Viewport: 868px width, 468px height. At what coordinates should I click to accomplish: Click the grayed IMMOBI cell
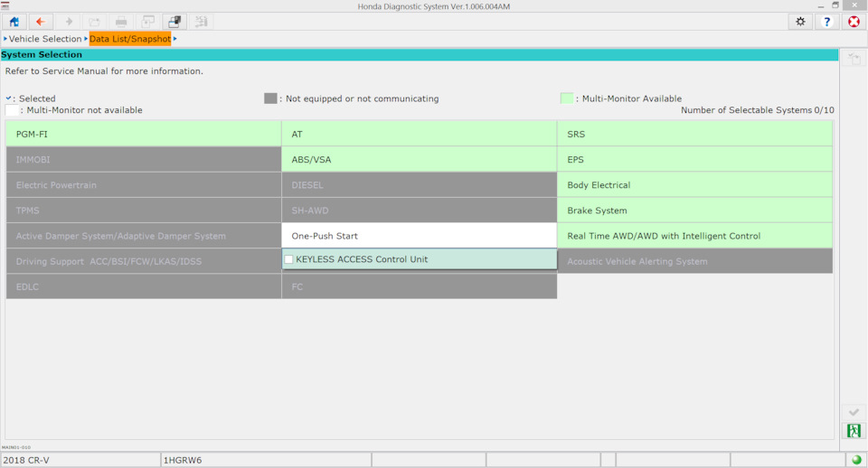pyautogui.click(x=144, y=159)
